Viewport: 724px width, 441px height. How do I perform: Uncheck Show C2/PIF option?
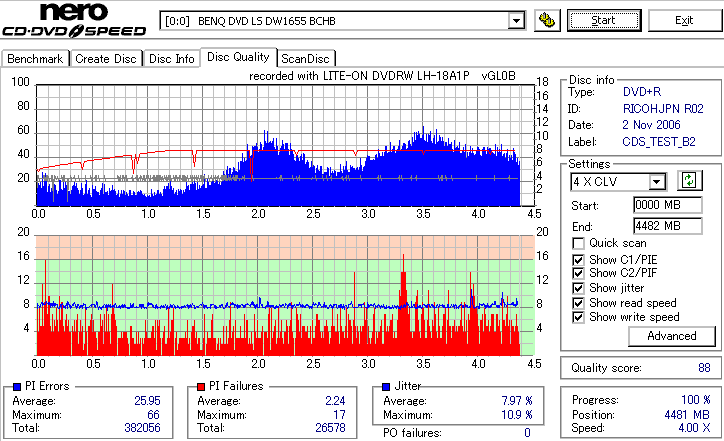pyautogui.click(x=578, y=273)
